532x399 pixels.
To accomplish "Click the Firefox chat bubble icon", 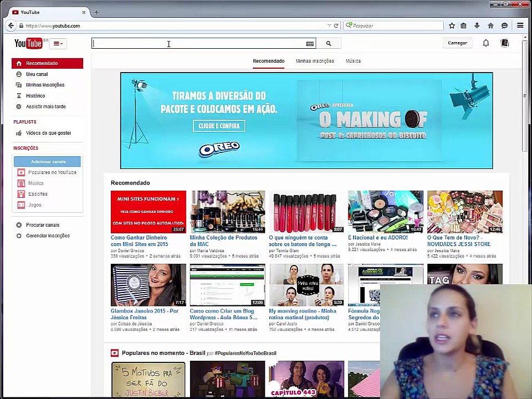I will tap(504, 25).
